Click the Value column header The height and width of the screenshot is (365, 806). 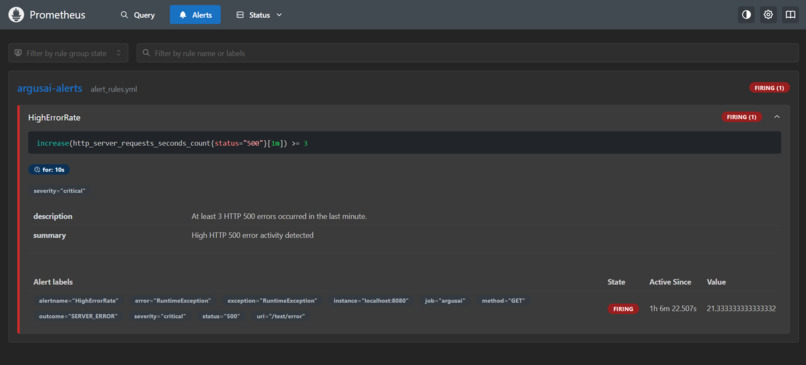pyautogui.click(x=716, y=282)
